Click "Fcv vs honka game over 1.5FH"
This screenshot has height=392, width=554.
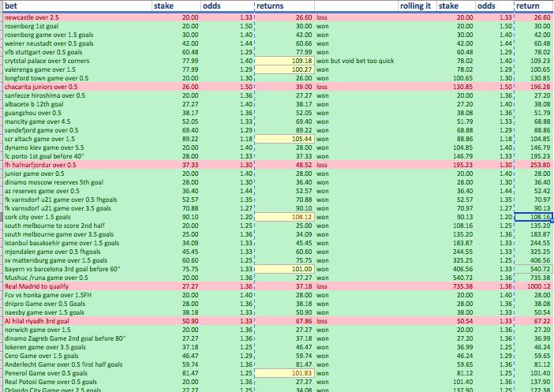(x=77, y=295)
